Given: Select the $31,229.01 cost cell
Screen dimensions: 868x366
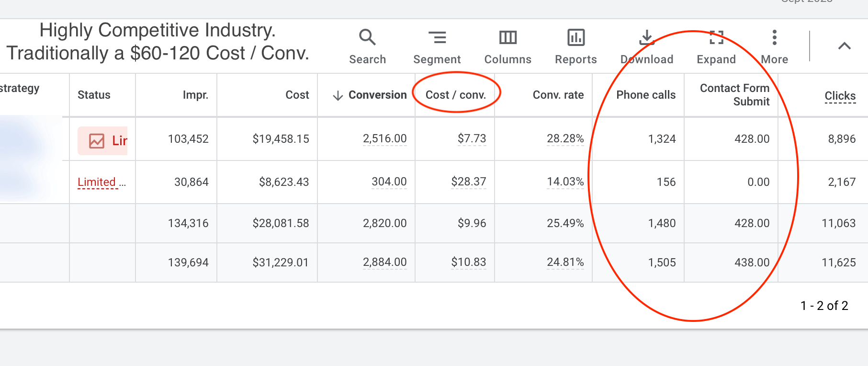Looking at the screenshot, I should click(281, 263).
